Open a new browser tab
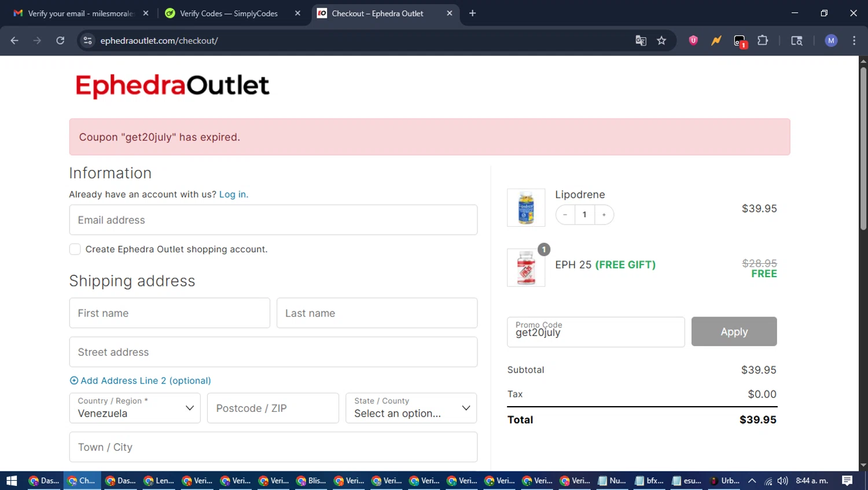The height and width of the screenshot is (490, 868). (x=472, y=13)
